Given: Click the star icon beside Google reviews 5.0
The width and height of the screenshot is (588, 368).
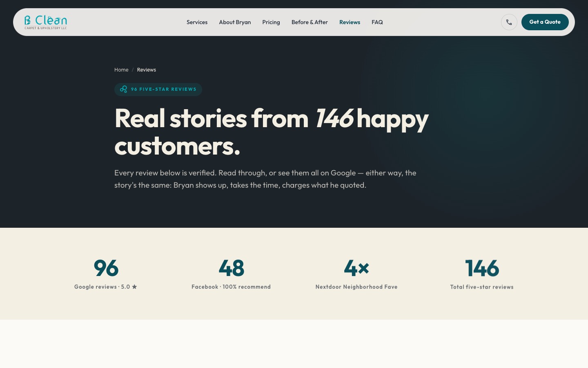Looking at the screenshot, I should point(134,287).
